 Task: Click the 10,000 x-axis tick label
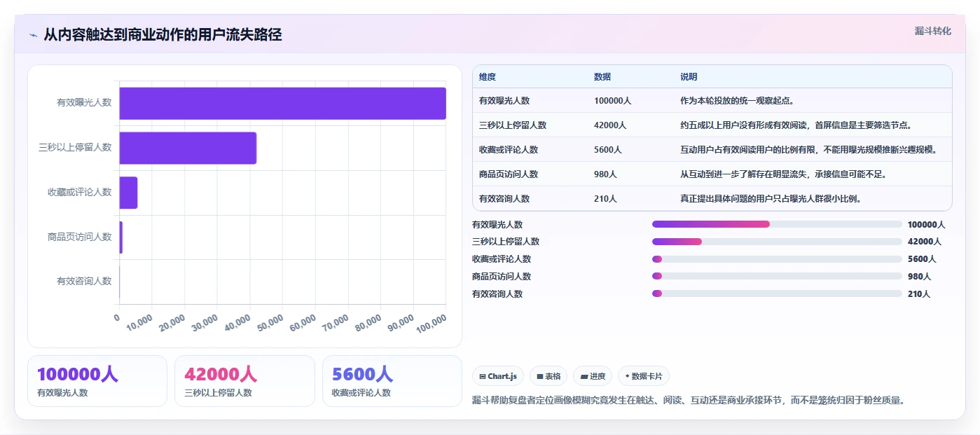pos(139,323)
